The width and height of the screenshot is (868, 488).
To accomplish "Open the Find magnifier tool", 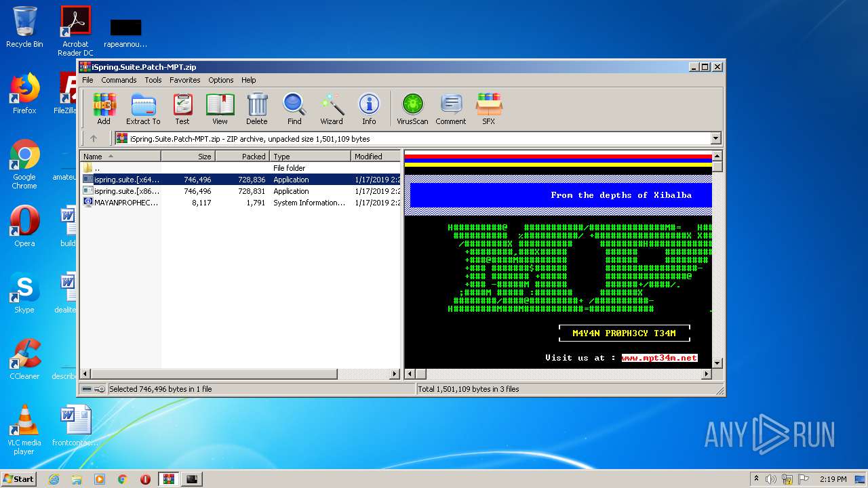I will [x=294, y=109].
